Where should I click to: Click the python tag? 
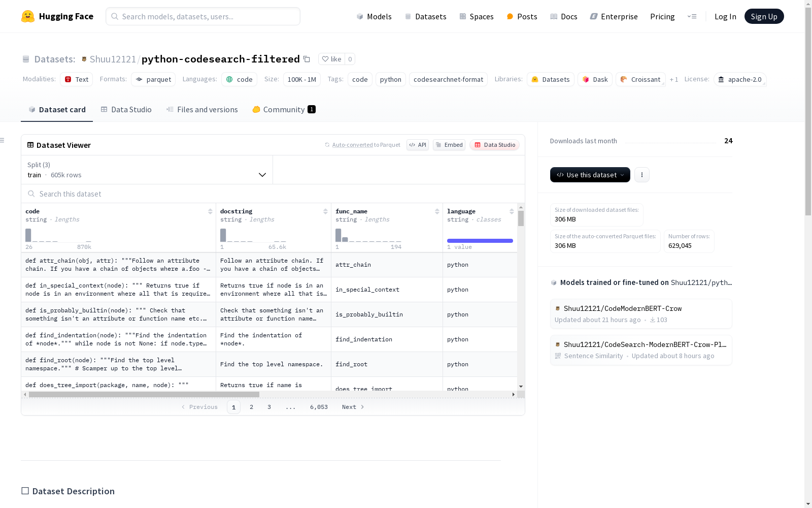click(x=390, y=79)
